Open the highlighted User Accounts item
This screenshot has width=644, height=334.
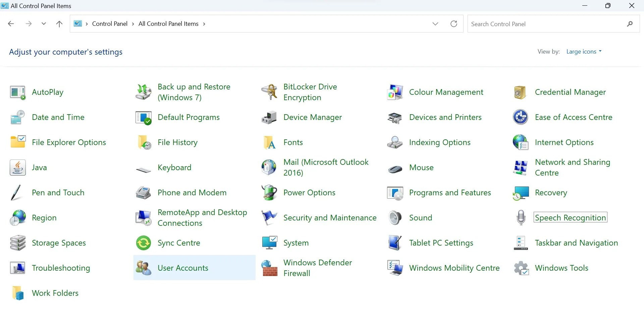[183, 268]
